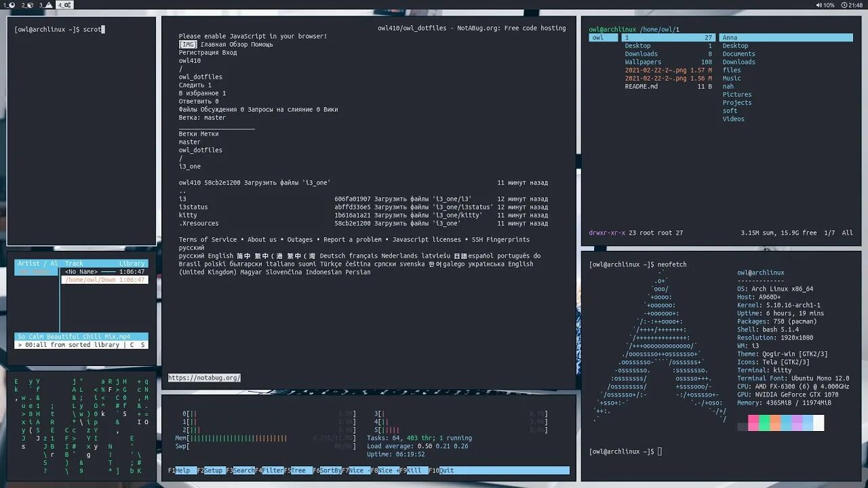The image size is (868, 488).
Task: Switch to i3 workspace 3
Action: pyautogui.click(x=45, y=5)
